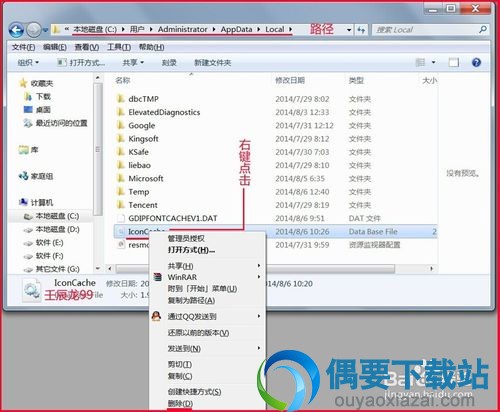
Task: Click the Tencent folder icon
Action: point(121,205)
